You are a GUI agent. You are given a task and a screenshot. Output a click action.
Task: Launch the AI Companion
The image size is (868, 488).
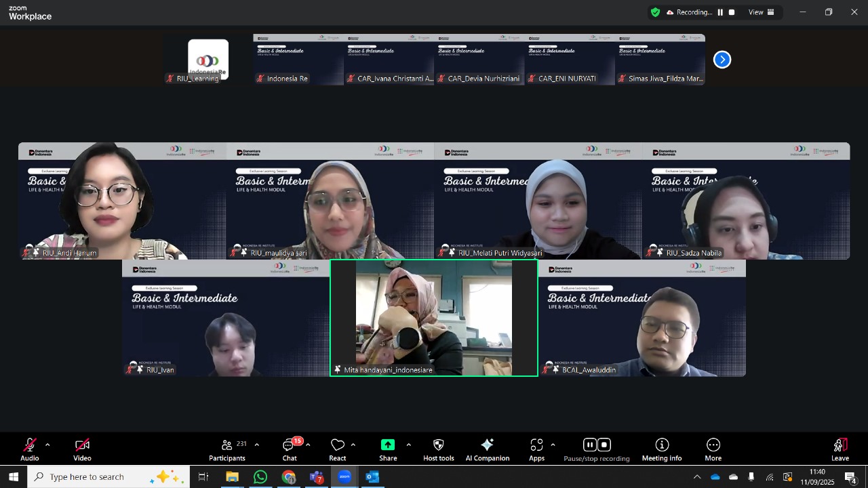(x=487, y=449)
